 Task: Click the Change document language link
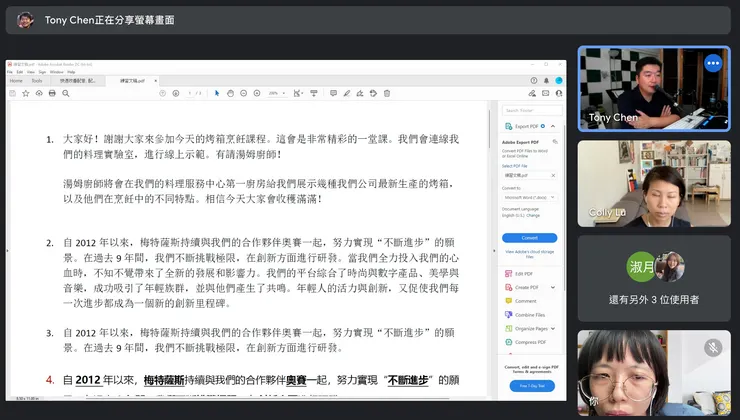(x=533, y=215)
